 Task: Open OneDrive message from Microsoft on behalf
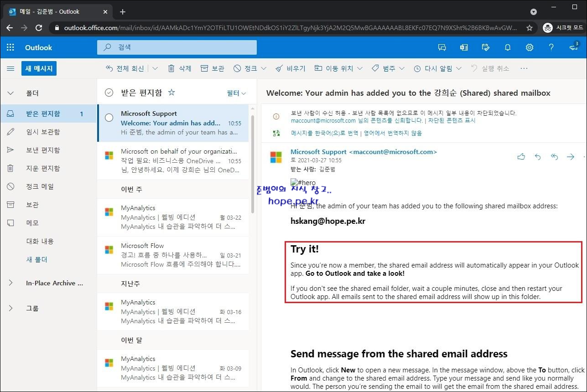[x=173, y=160]
